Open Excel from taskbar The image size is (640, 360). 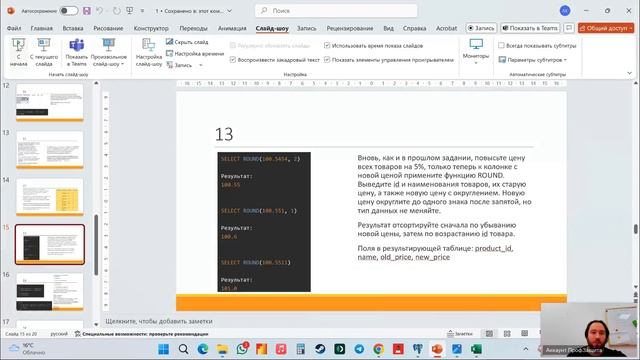[x=476, y=349]
